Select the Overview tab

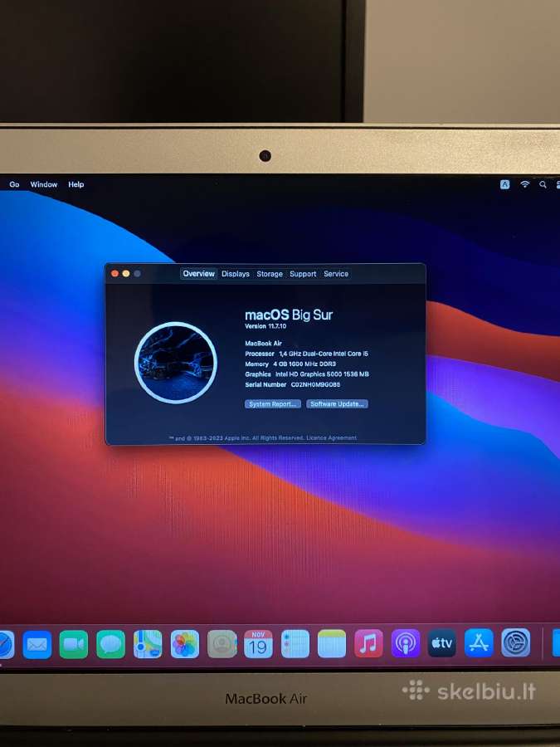tap(198, 273)
